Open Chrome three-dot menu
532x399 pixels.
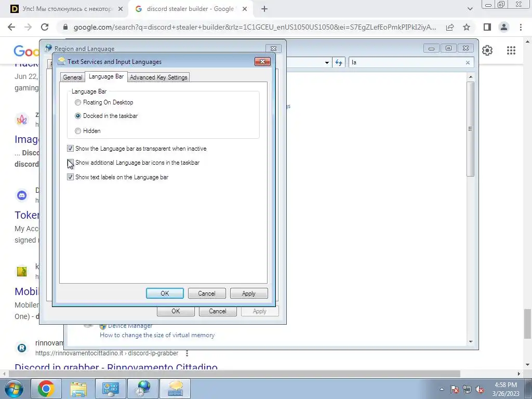(521, 27)
